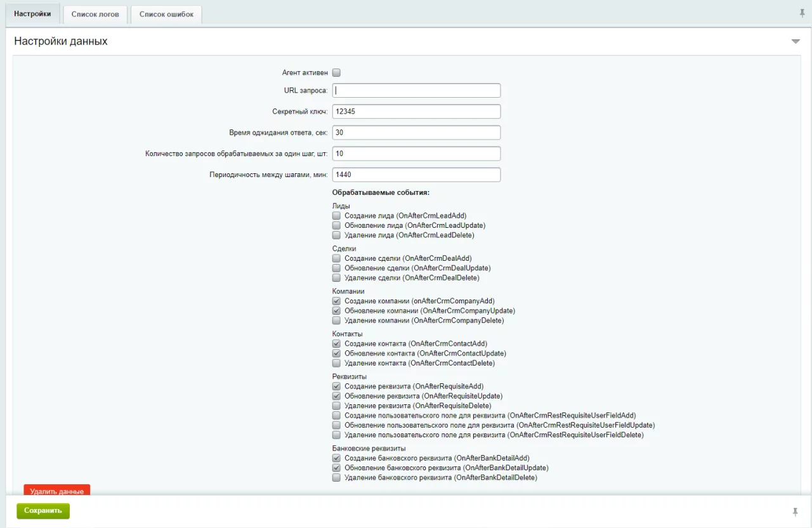812x528 pixels.
Task: Click the red Удалить данные button
Action: pos(57,491)
